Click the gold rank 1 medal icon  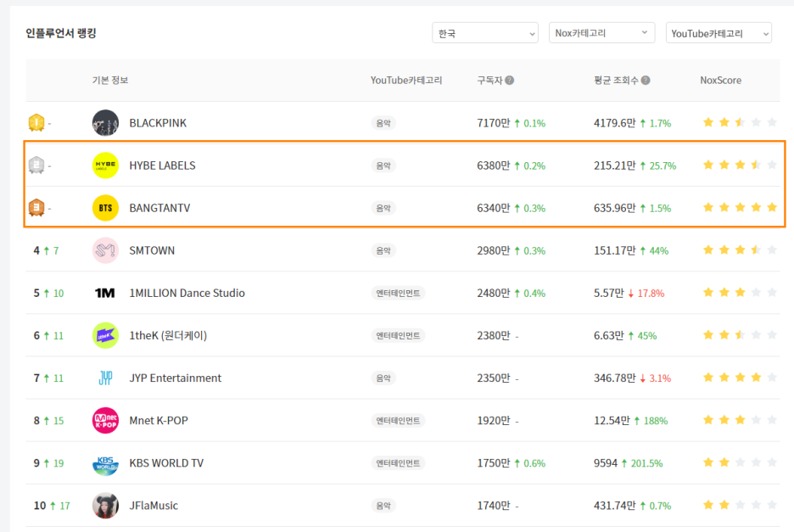[x=36, y=123]
